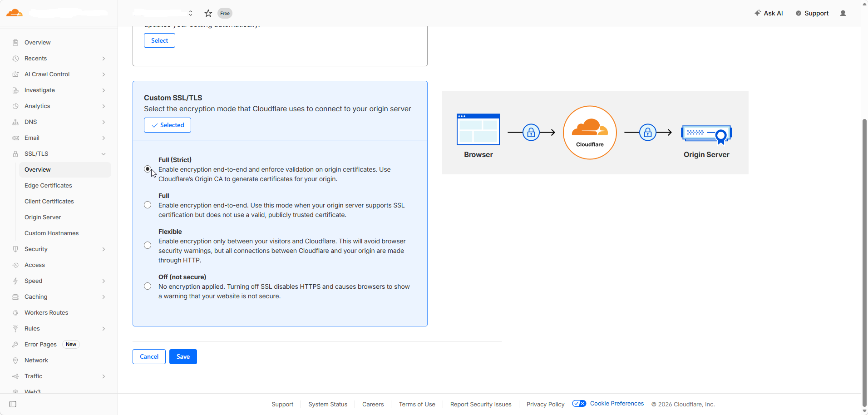Image resolution: width=868 pixels, height=415 pixels.
Task: Click the Error Pages wrench icon
Action: [x=15, y=345]
